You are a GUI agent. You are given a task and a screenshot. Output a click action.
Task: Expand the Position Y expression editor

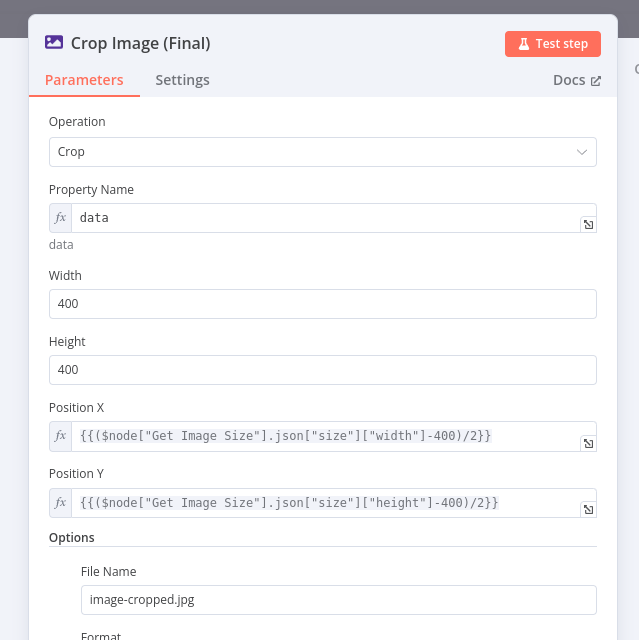(x=588, y=509)
